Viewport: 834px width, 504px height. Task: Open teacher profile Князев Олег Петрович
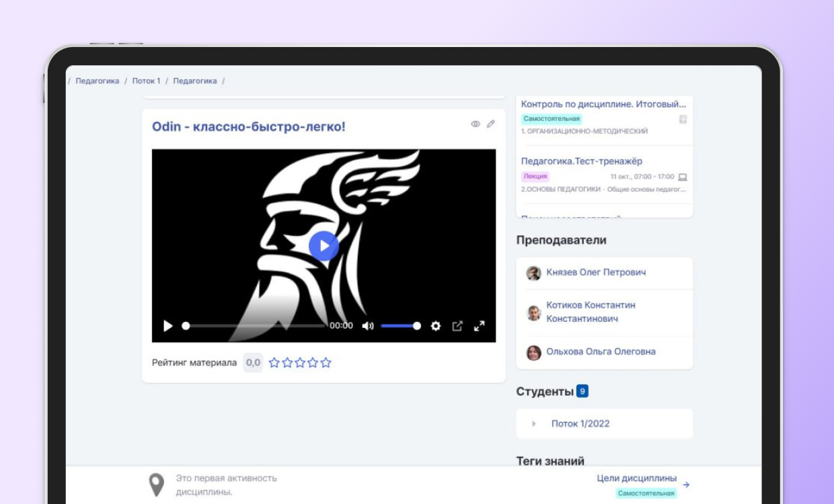point(596,273)
